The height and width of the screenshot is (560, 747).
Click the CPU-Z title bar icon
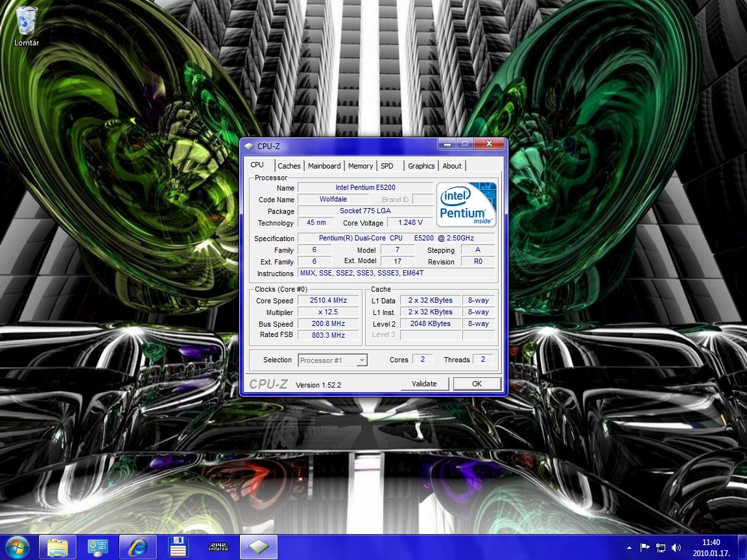[x=249, y=146]
